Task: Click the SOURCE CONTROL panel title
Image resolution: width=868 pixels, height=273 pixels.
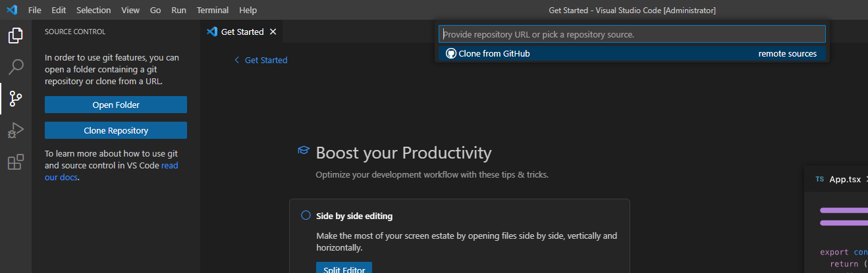Action: (x=75, y=32)
